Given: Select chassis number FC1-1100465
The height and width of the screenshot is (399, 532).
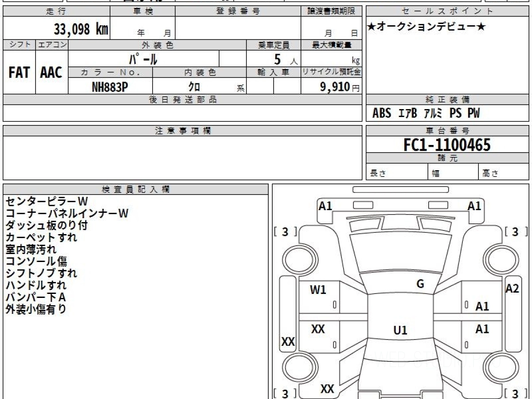Looking at the screenshot, I should (x=447, y=145).
